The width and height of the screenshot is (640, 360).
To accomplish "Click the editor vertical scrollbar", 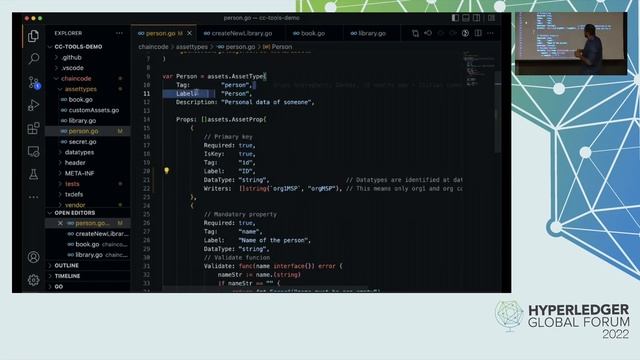I will 498,112.
